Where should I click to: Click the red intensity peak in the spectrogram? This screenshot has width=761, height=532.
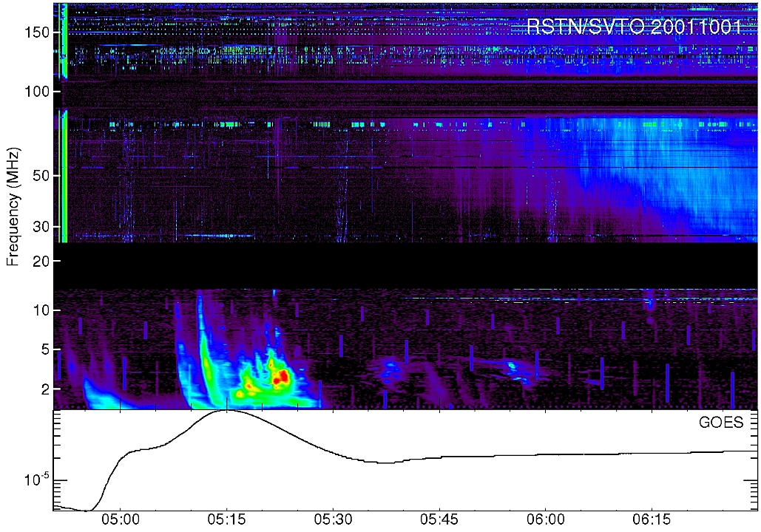281,377
